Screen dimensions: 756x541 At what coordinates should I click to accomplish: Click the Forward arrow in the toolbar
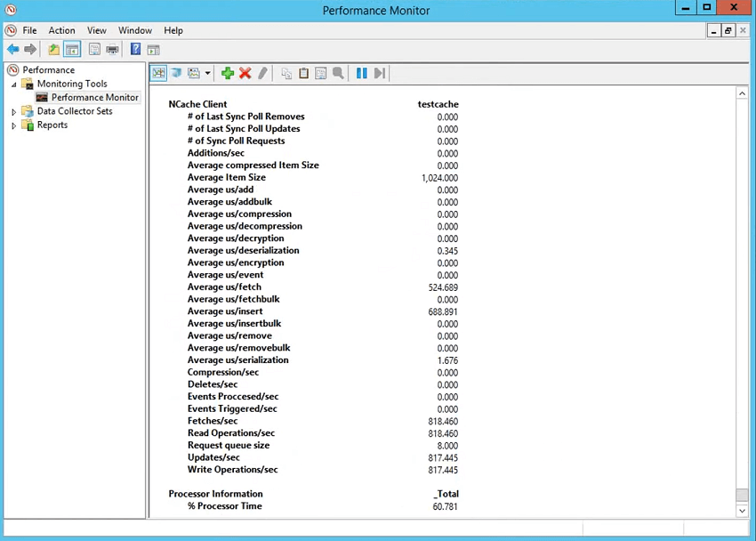click(x=30, y=49)
